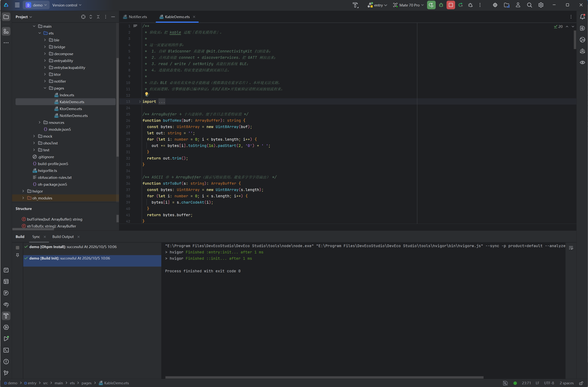Click the editor vertical scrollbar thumb

[575, 40]
